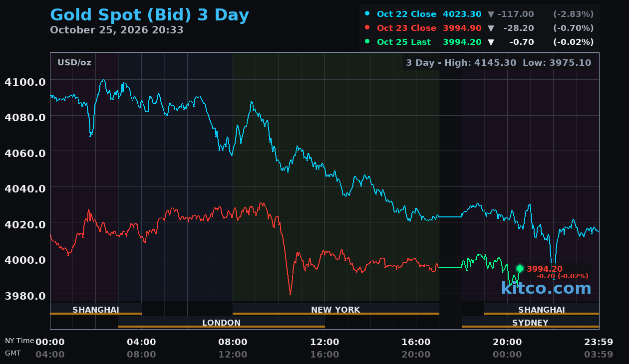The height and width of the screenshot is (364, 629).
Task: Click the LONDON session bar
Action: click(x=222, y=323)
